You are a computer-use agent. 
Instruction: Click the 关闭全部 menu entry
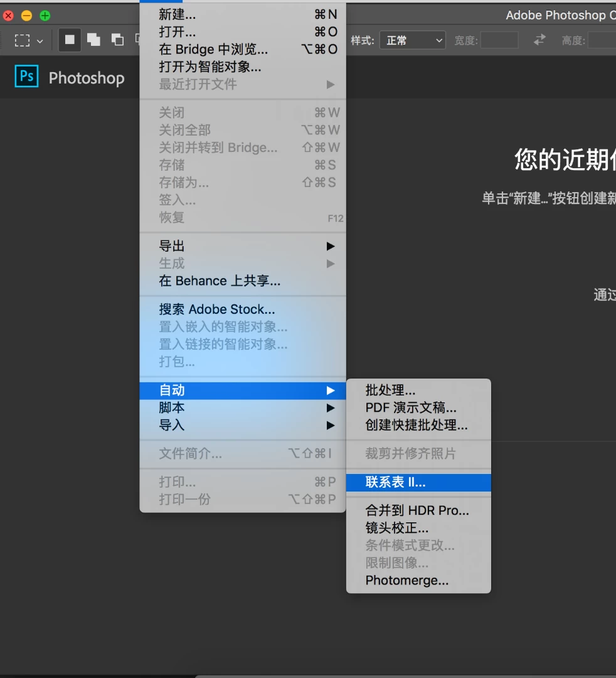[x=243, y=130]
